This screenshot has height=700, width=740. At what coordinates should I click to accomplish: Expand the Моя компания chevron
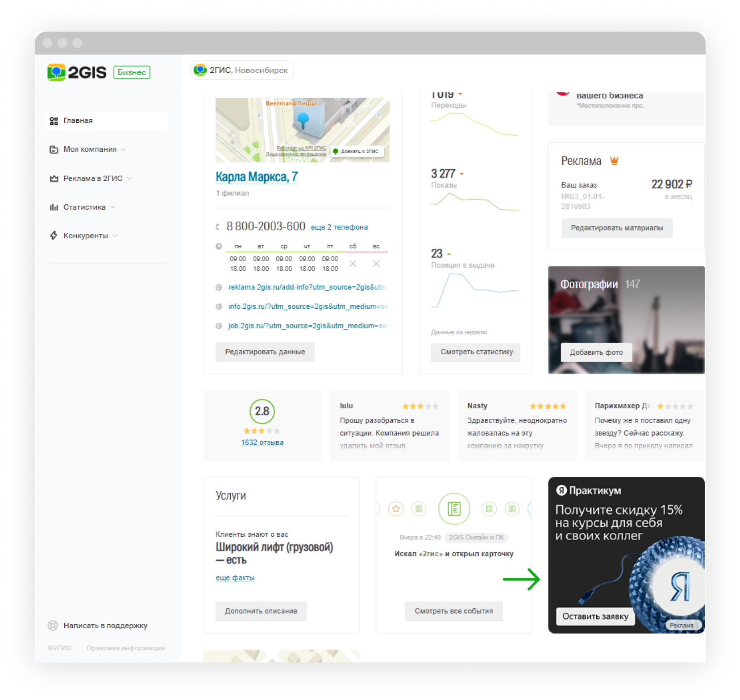[x=124, y=150]
